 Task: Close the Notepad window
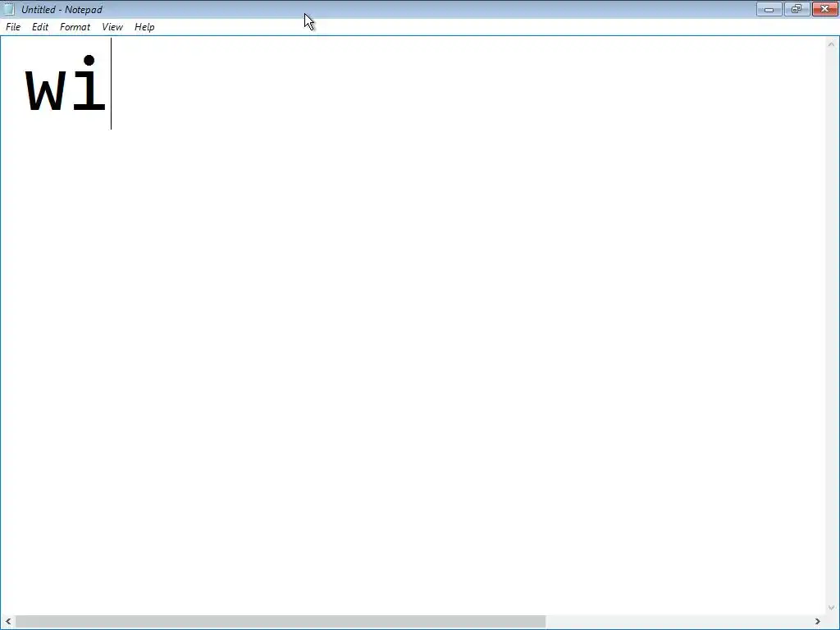824,9
